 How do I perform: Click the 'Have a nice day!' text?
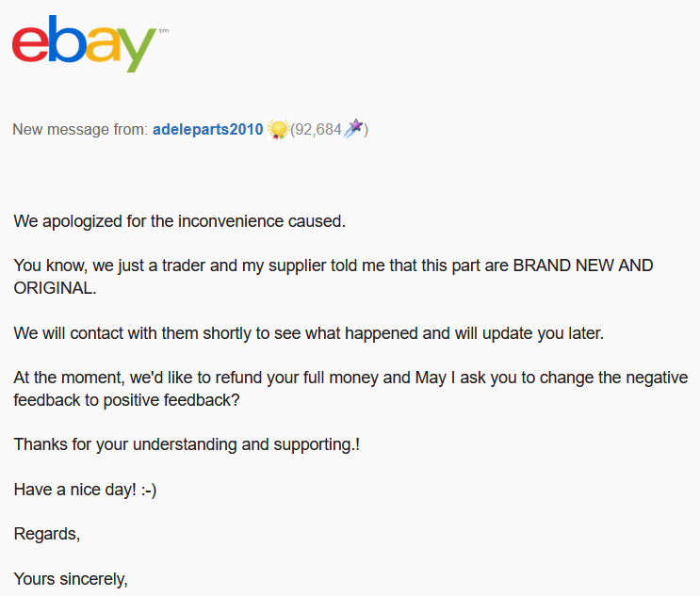click(75, 490)
